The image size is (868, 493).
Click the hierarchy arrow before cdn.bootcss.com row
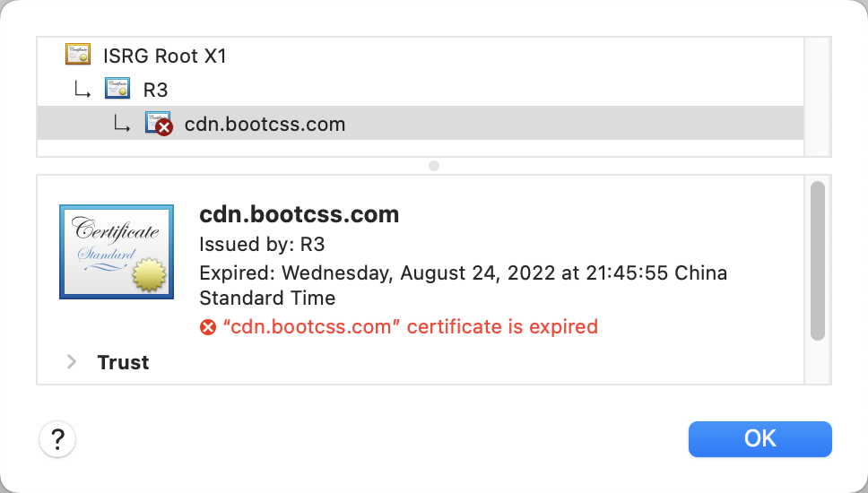coord(122,124)
